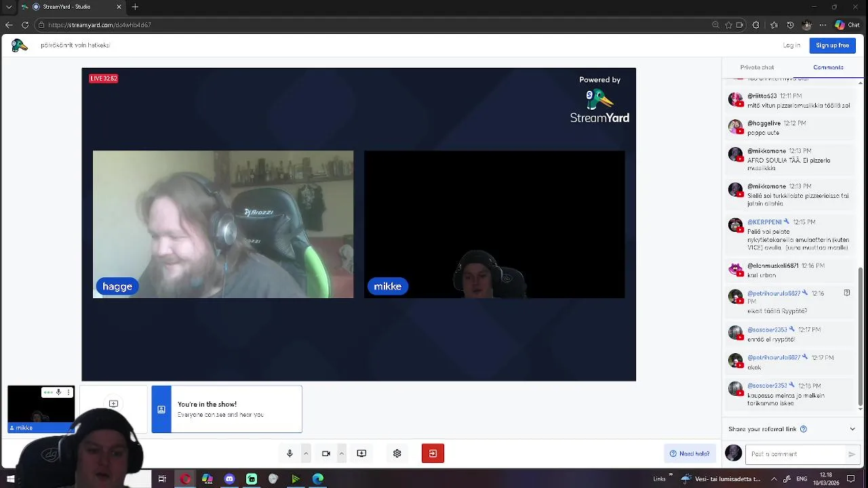Screen dimensions: 868x488
Task: Open Opera browser from the taskbar
Action: (185, 479)
